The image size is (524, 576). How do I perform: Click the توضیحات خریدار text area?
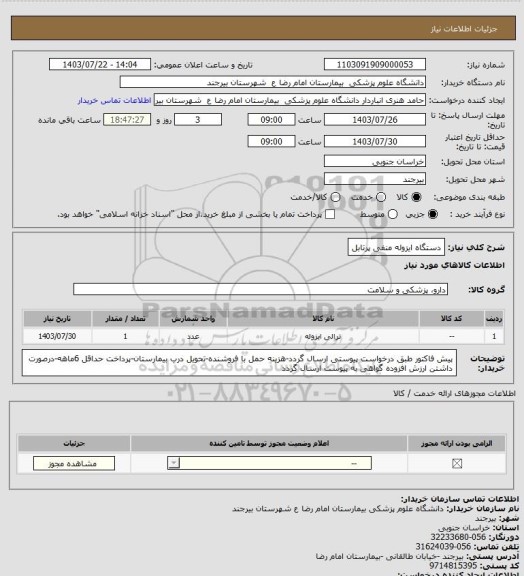pyautogui.click(x=239, y=363)
